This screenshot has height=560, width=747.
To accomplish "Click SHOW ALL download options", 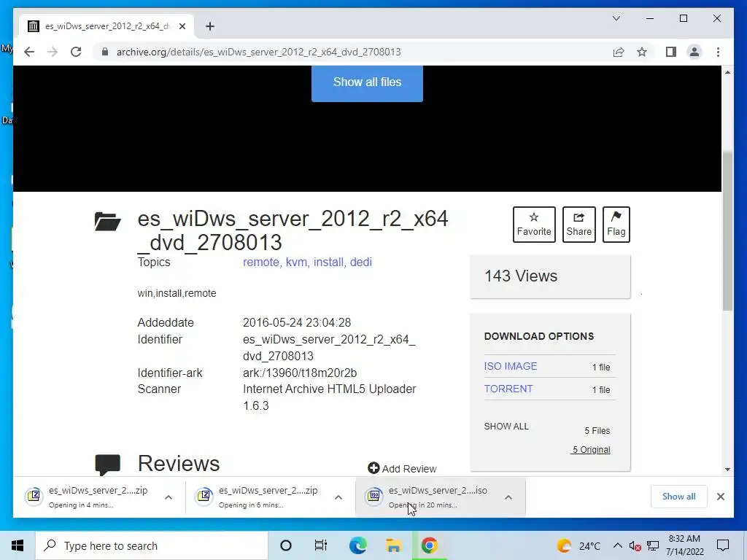I will (x=506, y=426).
